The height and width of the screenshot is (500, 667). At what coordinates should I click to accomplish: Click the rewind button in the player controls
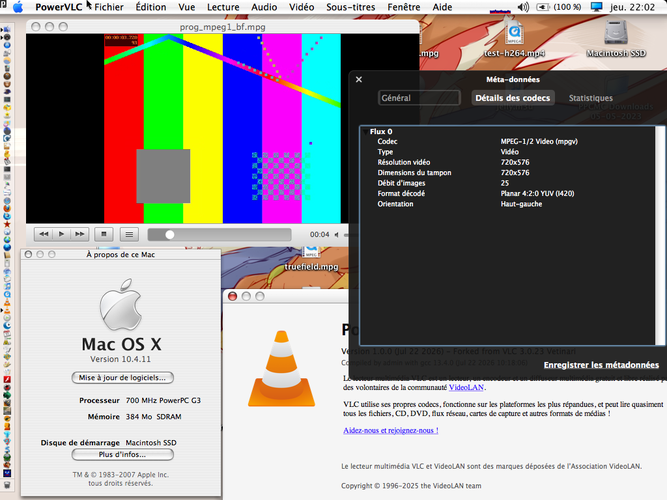pos(43,234)
